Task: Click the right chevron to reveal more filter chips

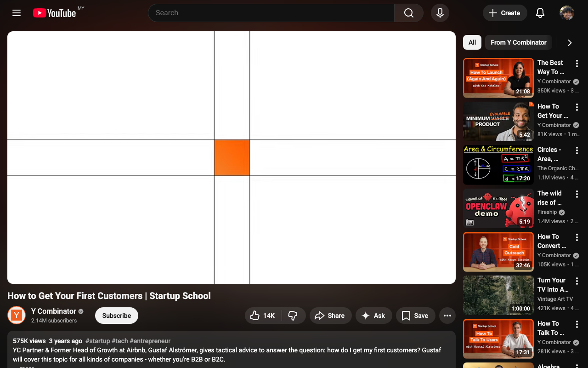Action: [570, 42]
